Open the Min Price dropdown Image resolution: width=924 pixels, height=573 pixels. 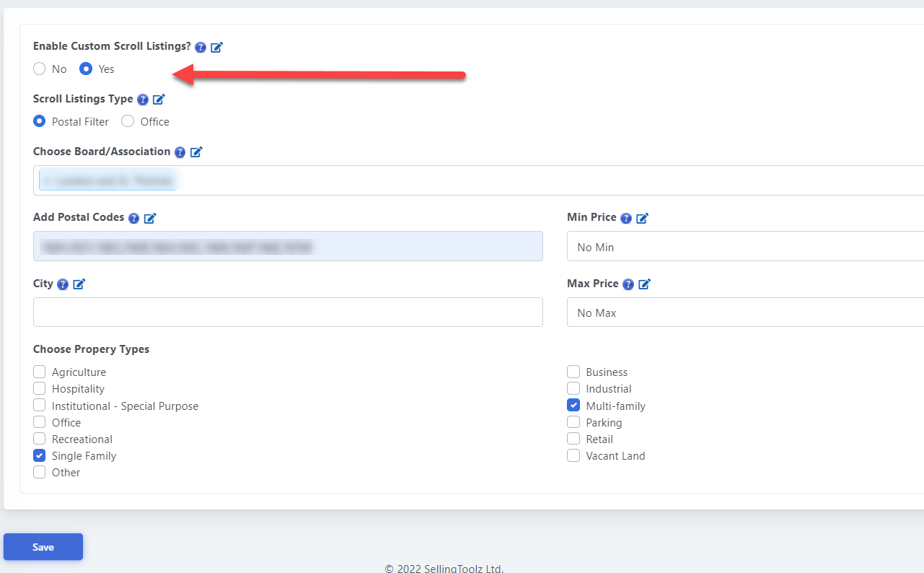point(744,247)
